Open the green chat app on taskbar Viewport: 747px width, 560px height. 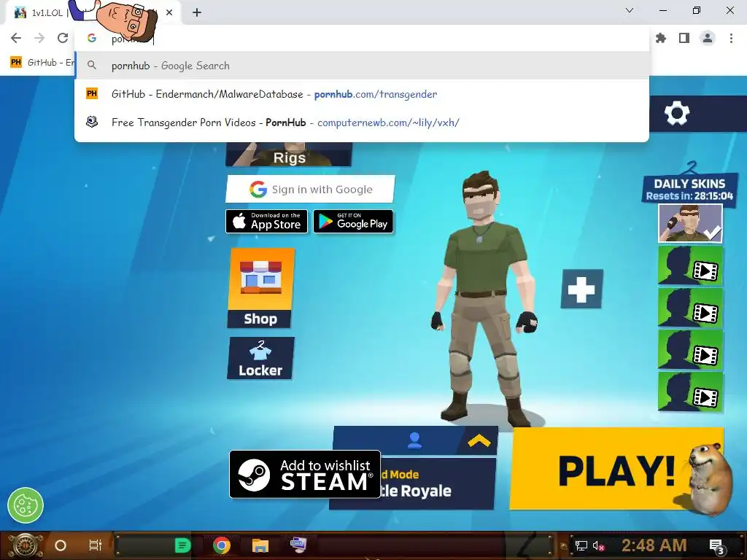pyautogui.click(x=182, y=545)
